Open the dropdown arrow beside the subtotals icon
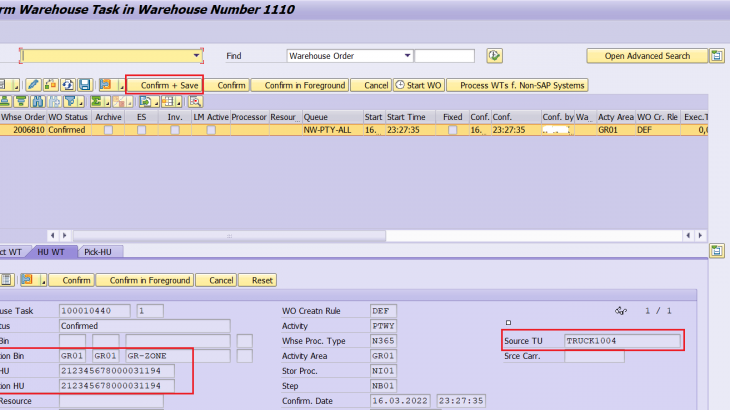 (x=129, y=102)
